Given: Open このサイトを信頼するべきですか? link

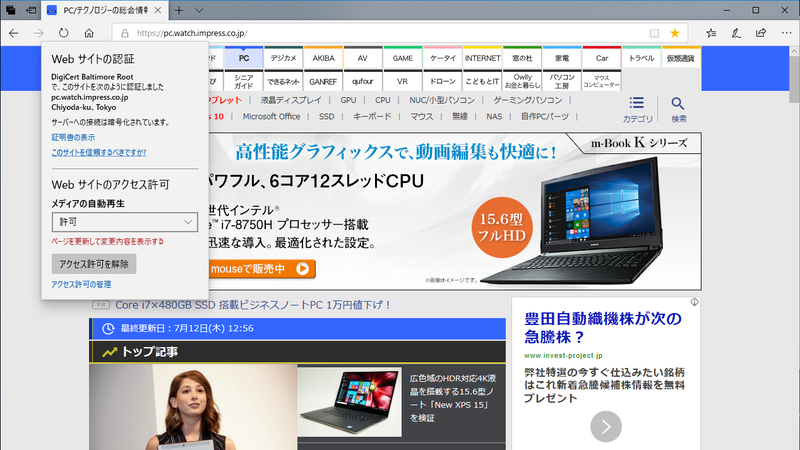Looking at the screenshot, I should pos(98,153).
